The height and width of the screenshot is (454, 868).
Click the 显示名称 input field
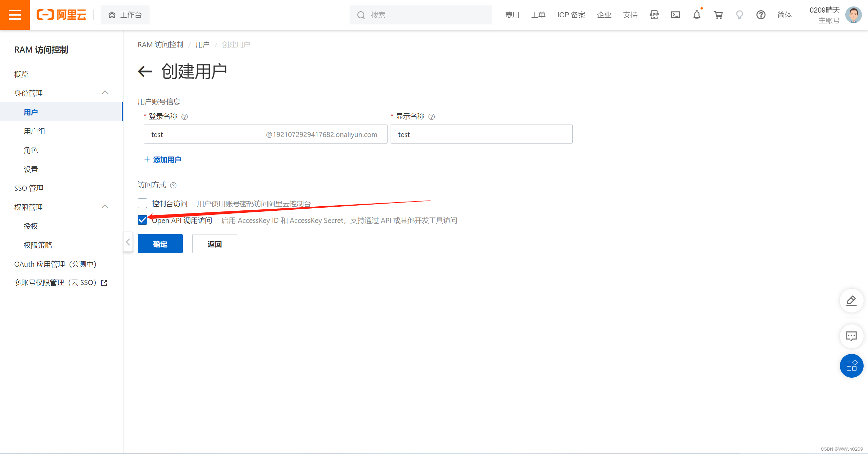pos(481,134)
